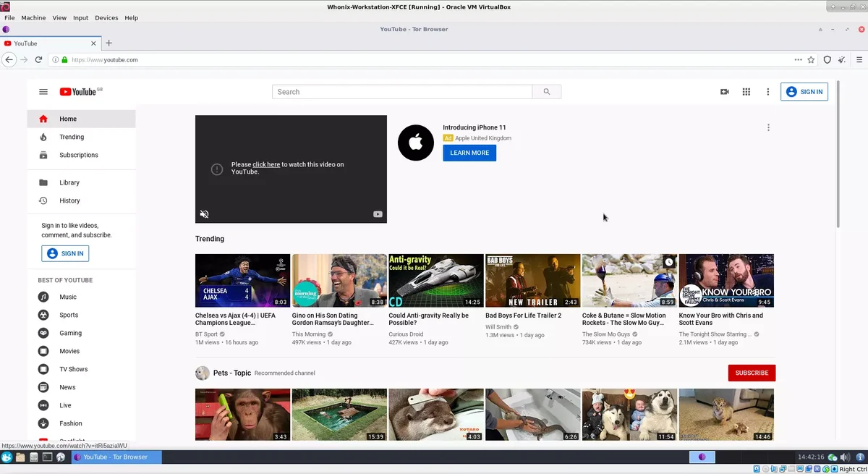Toggle the sidebar with the hamburger icon
Screen dimensions: 868x474
(x=43, y=91)
